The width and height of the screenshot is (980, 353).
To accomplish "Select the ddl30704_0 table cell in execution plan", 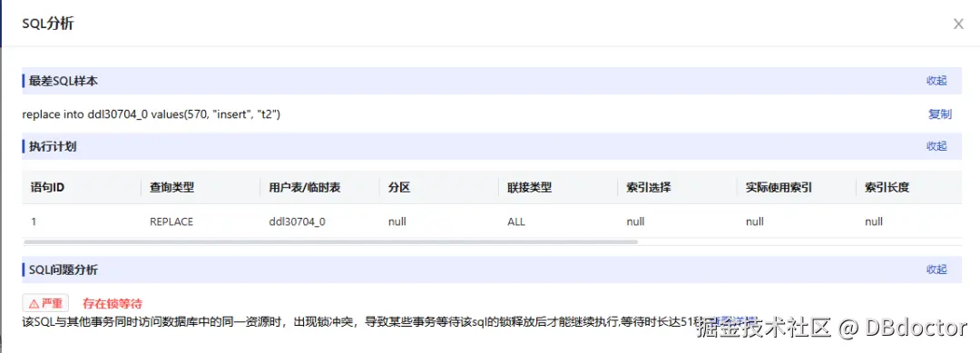I will tap(297, 221).
